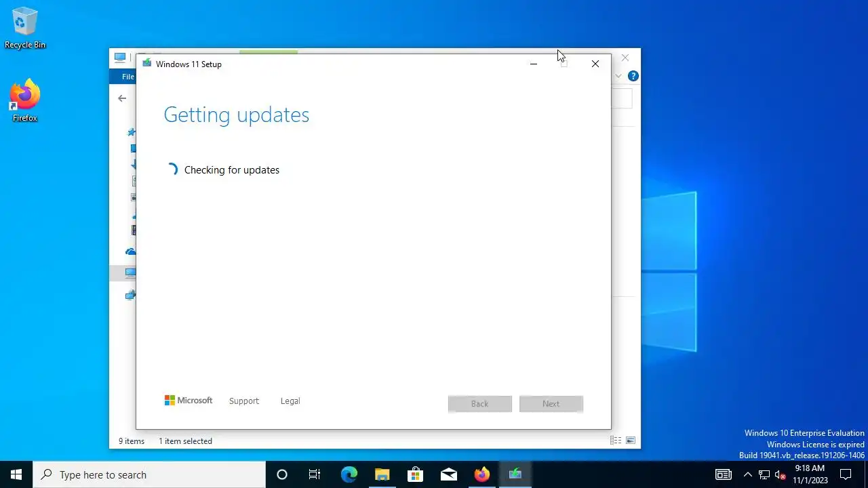This screenshot has height=488, width=868.
Task: Click the Microsoft logo in Setup
Action: [189, 401]
